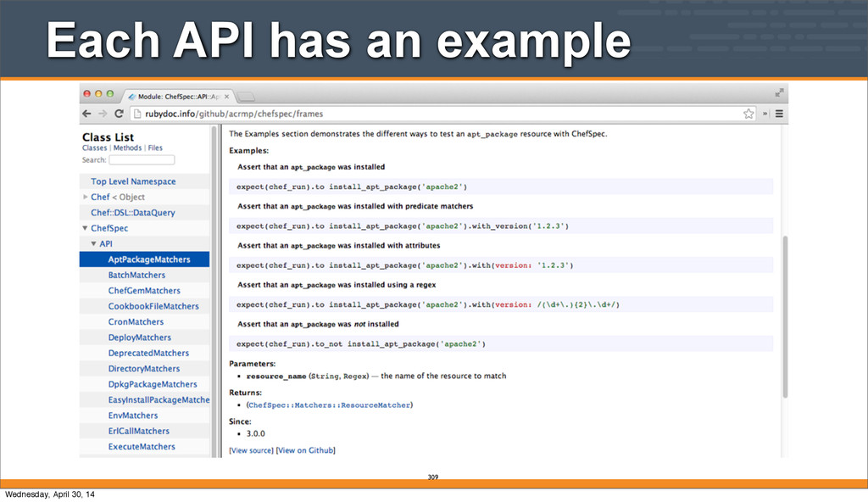This screenshot has height=502, width=868.
Task: Open Chef::DSL::DataQuery
Action: click(133, 212)
